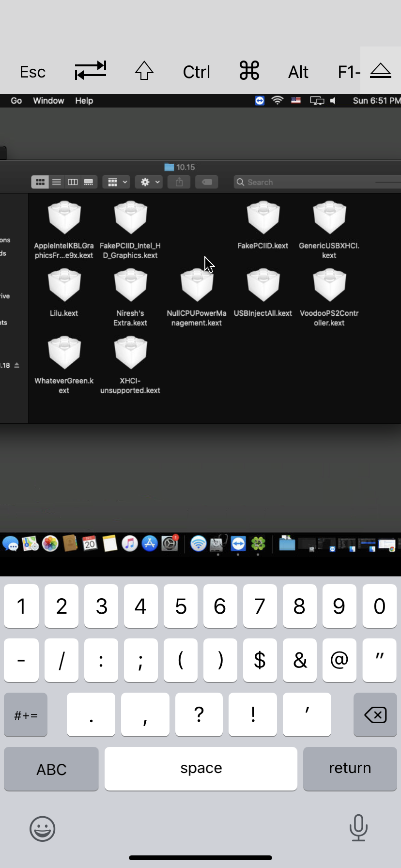
Task: Open TeamViewer from the Dock
Action: coord(238,544)
